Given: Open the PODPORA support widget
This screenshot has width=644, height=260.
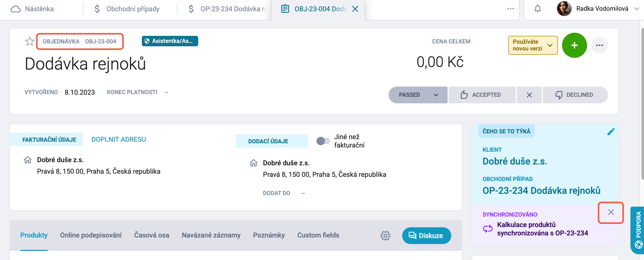Looking at the screenshot, I should click(637, 230).
